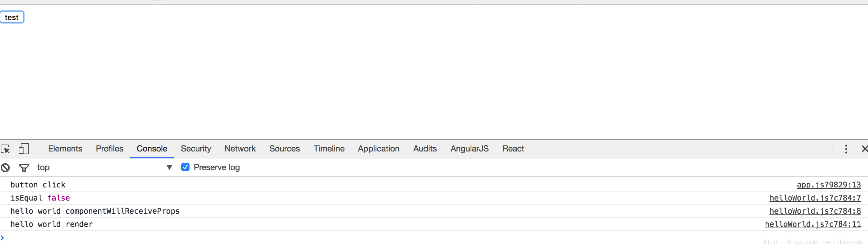This screenshot has width=868, height=249.
Task: Follow the helloWorld.js?c784:7 link
Action: coord(815,198)
